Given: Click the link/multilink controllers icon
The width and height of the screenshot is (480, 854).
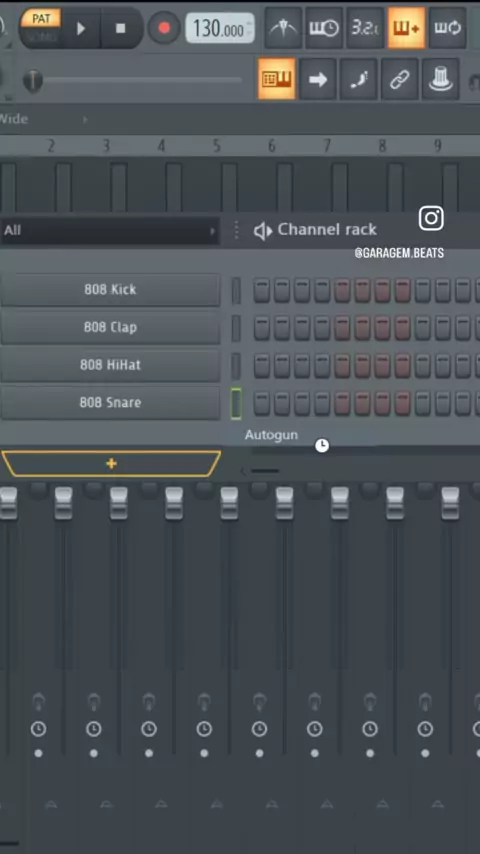Looking at the screenshot, I should (400, 79).
